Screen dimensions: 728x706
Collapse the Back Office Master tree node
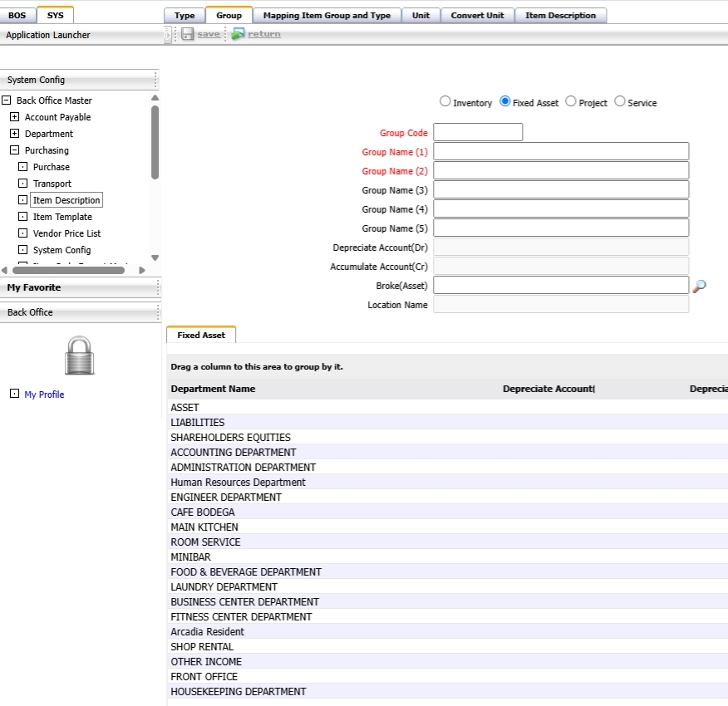tap(7, 101)
